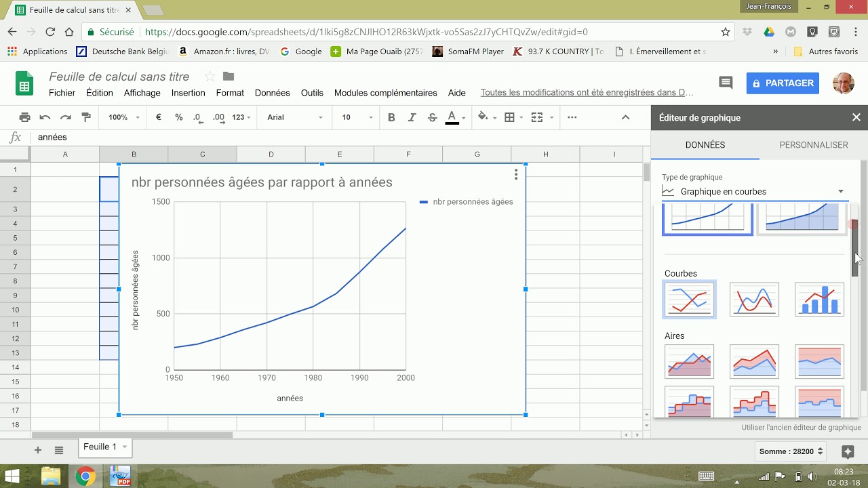Toggle strikethrough formatting

click(432, 117)
